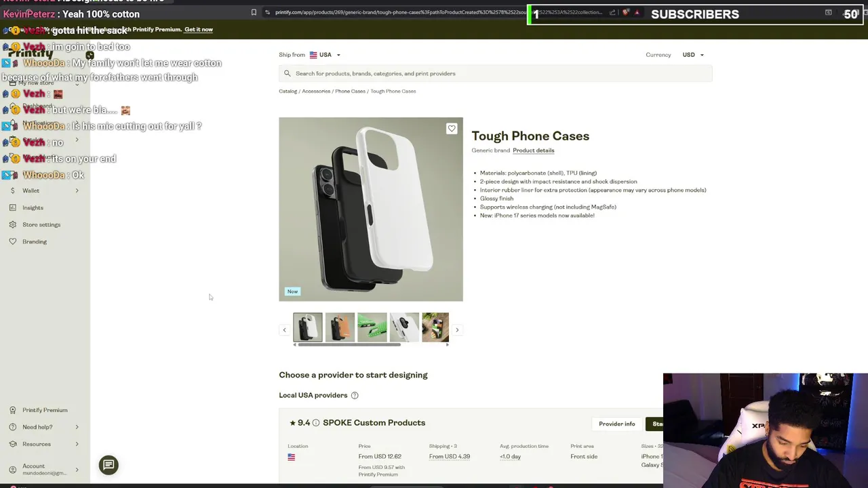Image resolution: width=868 pixels, height=488 pixels.
Task: Open Currency USD dropdown
Action: pos(693,55)
